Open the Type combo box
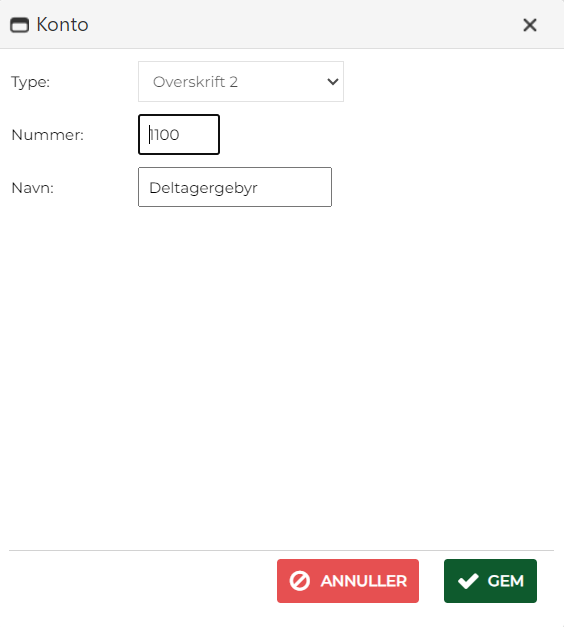The height and width of the screenshot is (627, 564). click(x=241, y=82)
